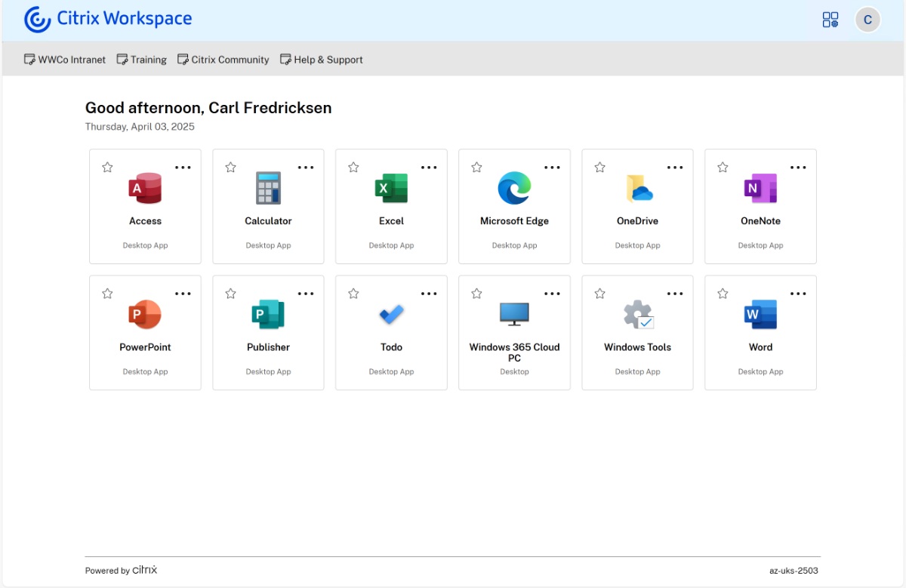Open the Excel app icon

click(x=391, y=188)
